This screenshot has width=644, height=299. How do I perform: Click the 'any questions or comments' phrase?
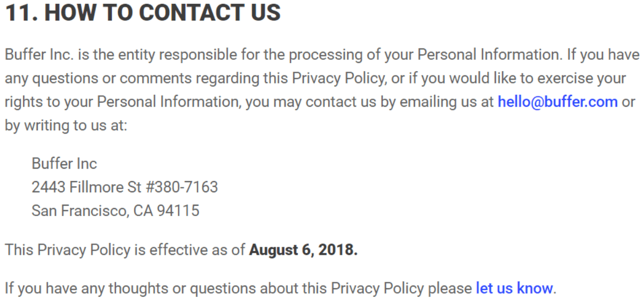pos(98,78)
